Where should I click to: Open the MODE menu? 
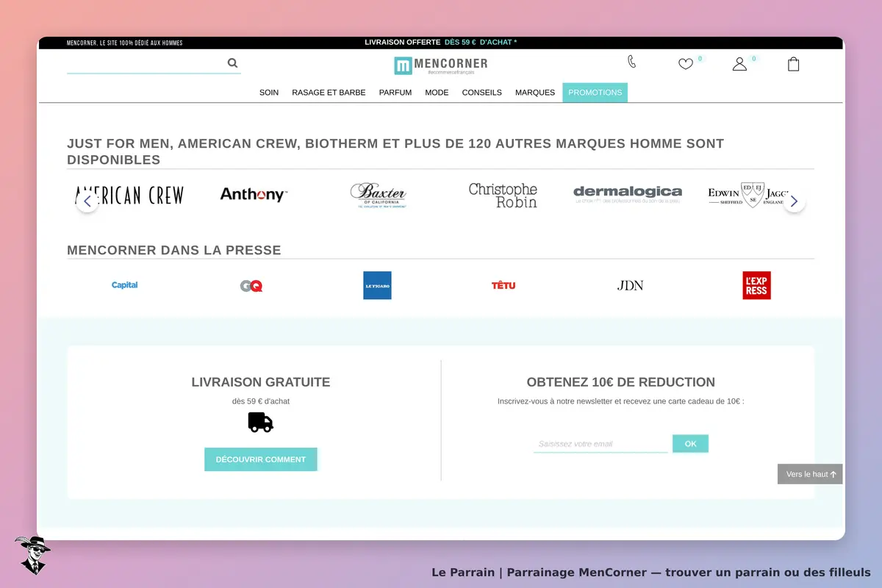(x=437, y=93)
